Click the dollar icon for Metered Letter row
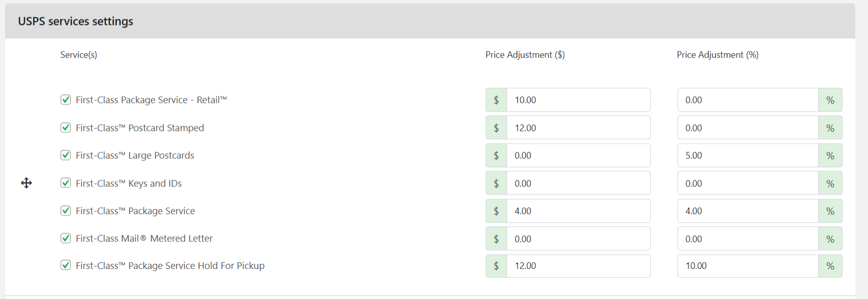This screenshot has height=299, width=868. click(496, 238)
